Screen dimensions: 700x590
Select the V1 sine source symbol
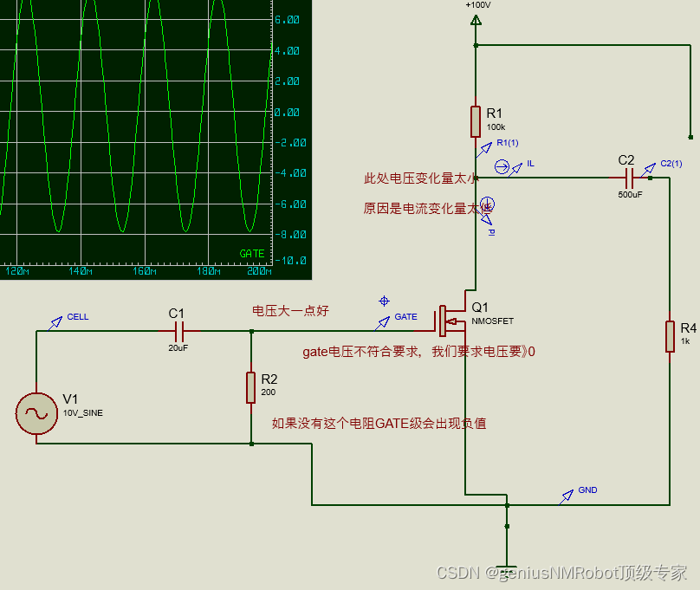tap(36, 413)
